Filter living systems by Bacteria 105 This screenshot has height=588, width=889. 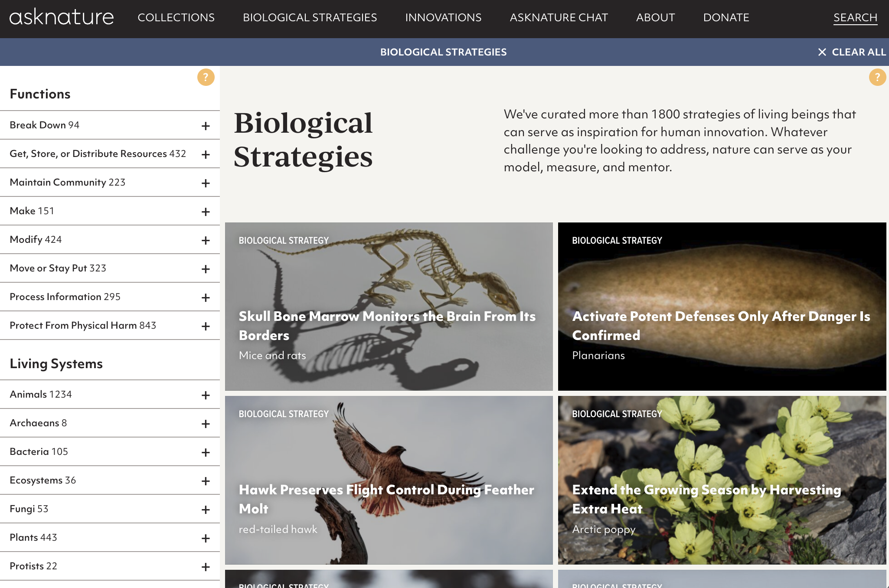pos(39,451)
